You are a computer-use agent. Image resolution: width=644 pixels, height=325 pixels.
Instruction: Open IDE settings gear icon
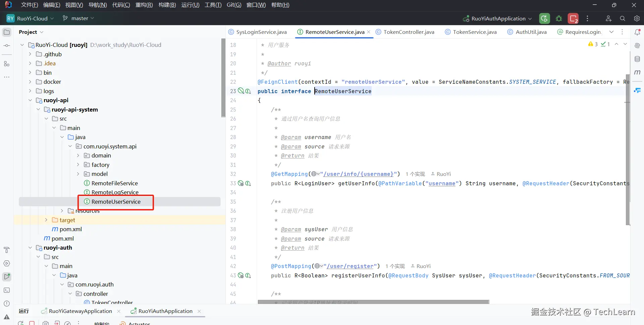pos(637,18)
